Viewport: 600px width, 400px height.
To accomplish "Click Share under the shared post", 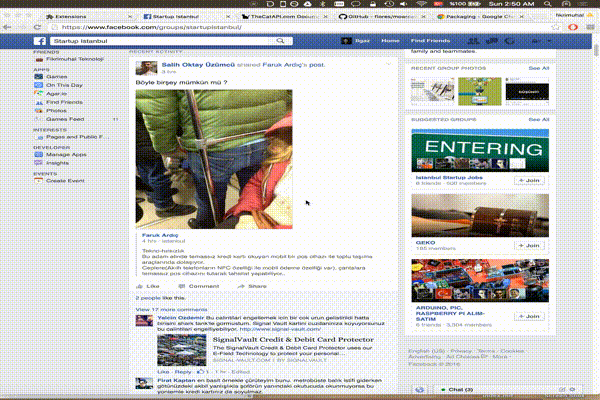I will [x=252, y=286].
